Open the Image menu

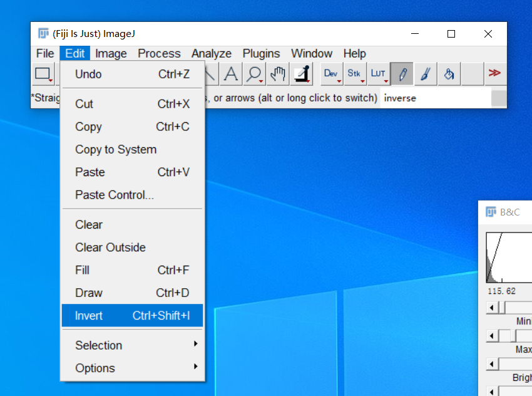pos(111,53)
